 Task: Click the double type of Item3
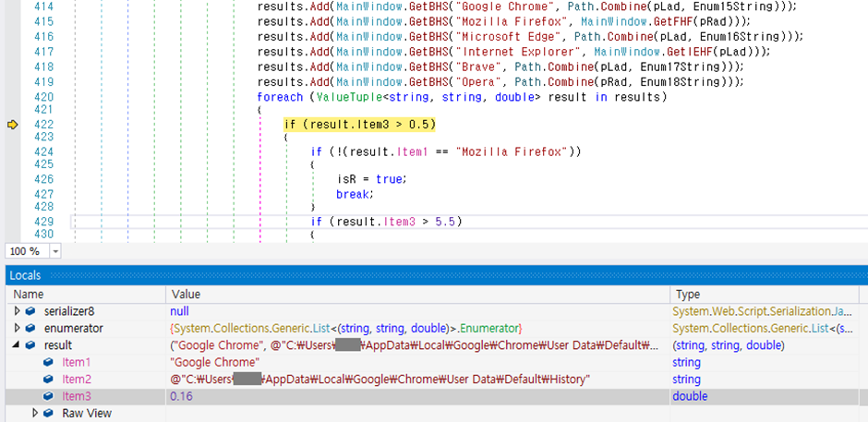(690, 396)
